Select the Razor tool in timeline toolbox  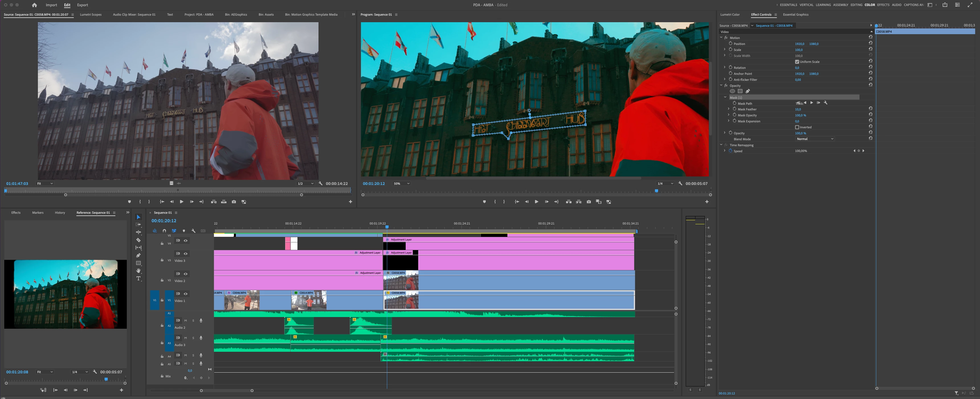pos(138,240)
